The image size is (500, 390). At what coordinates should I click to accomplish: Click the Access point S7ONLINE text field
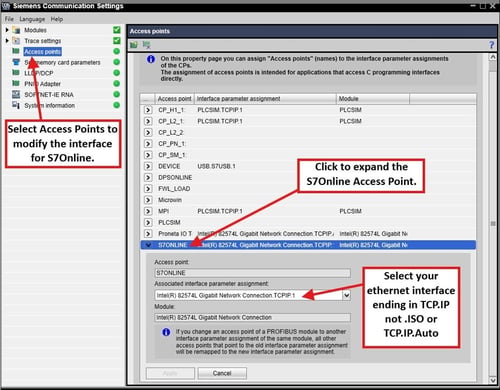252,273
